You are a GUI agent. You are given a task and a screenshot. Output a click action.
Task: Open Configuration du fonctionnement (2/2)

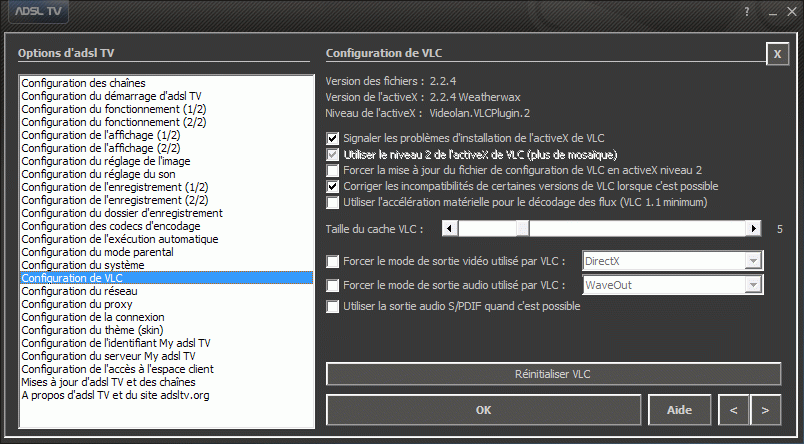coord(166,122)
